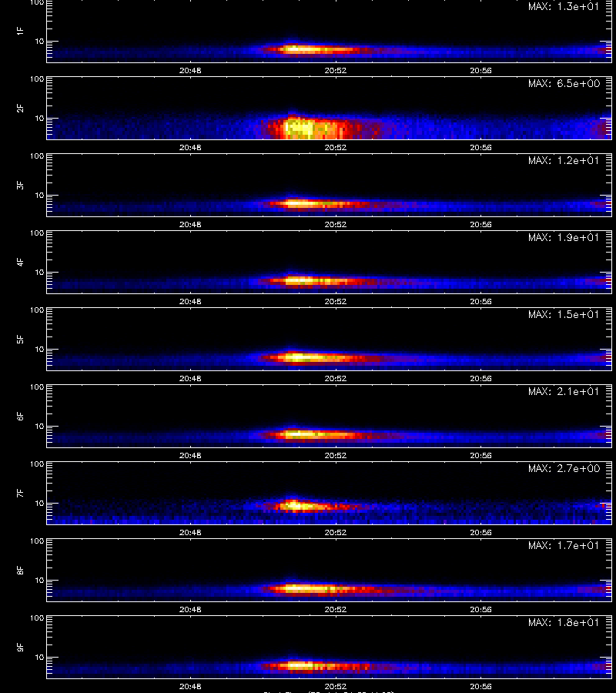
Task: Click the 20:52 tick label under panel 2F
Action: point(336,147)
